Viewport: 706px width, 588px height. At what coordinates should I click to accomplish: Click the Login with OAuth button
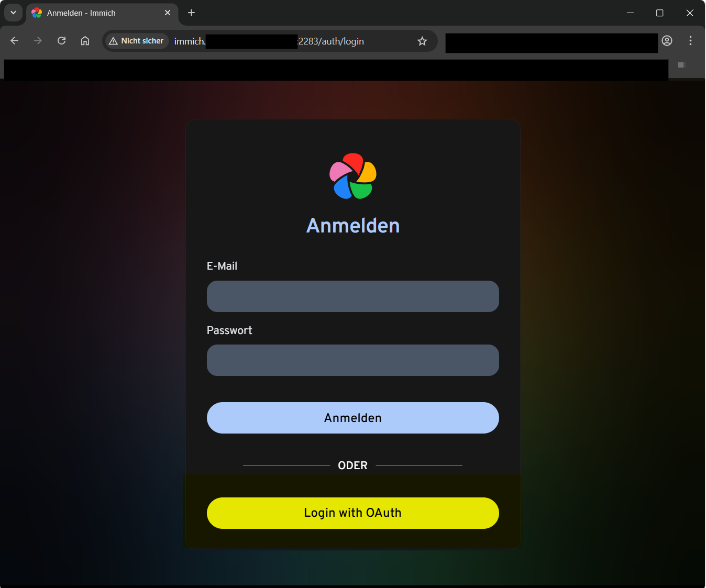[x=353, y=513]
